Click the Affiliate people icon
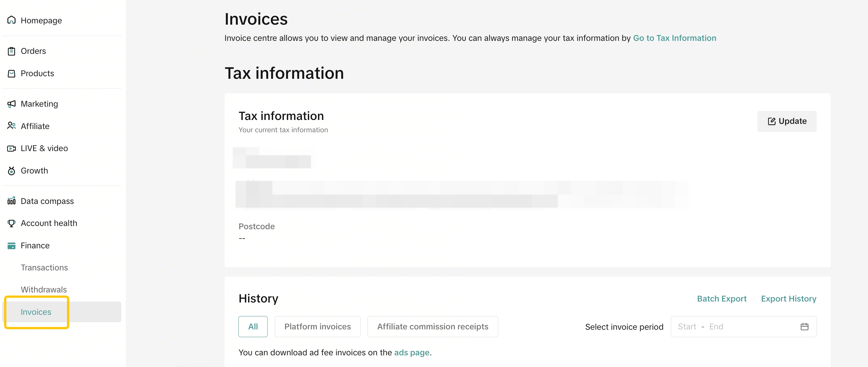Screen dimensions: 868x367 point(11,126)
